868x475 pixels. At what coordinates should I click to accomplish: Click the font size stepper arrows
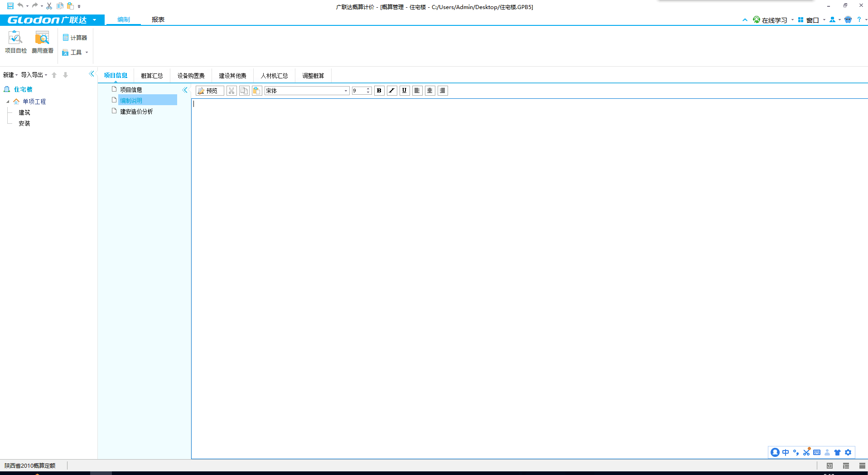click(x=368, y=91)
